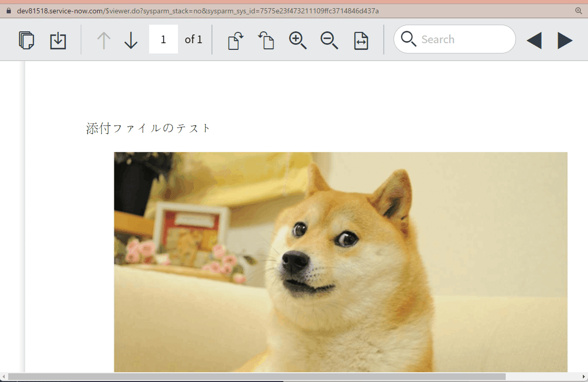Image resolution: width=588 pixels, height=382 pixels.
Task: Click the 'of 1' page count label
Action: coord(193,40)
